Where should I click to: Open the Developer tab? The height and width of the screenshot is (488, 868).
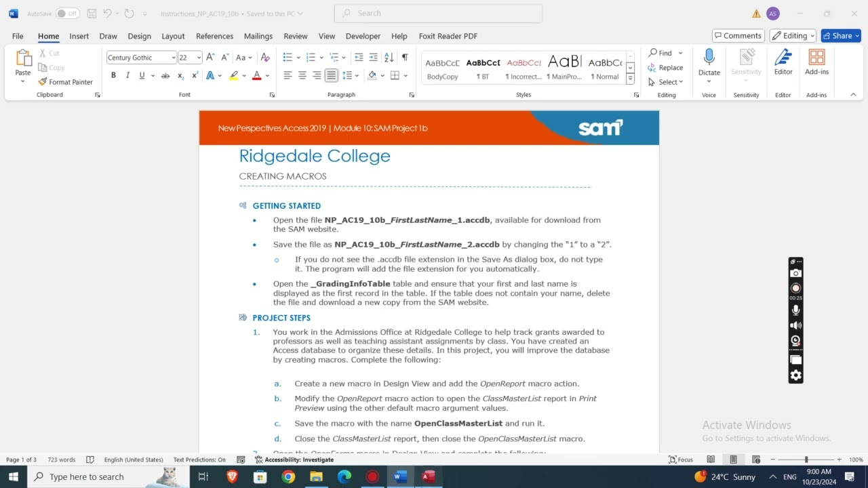363,36
